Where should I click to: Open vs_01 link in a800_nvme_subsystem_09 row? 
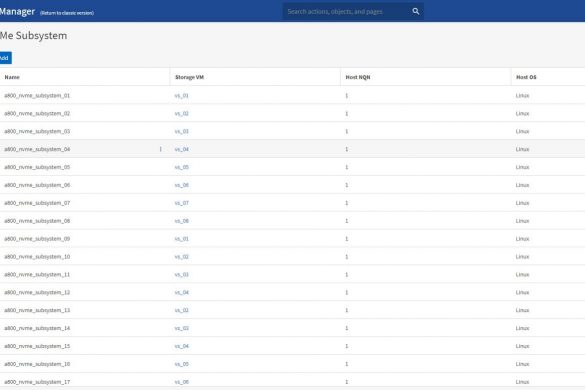(x=182, y=239)
